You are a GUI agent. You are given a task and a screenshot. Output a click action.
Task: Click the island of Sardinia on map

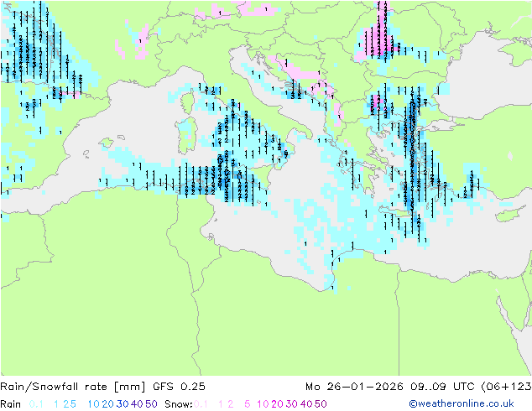186,135
